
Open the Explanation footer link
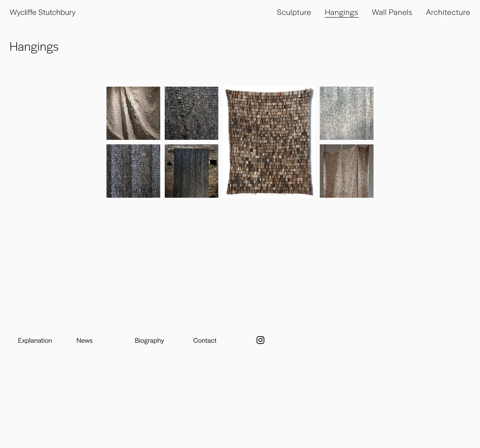pyautogui.click(x=35, y=340)
